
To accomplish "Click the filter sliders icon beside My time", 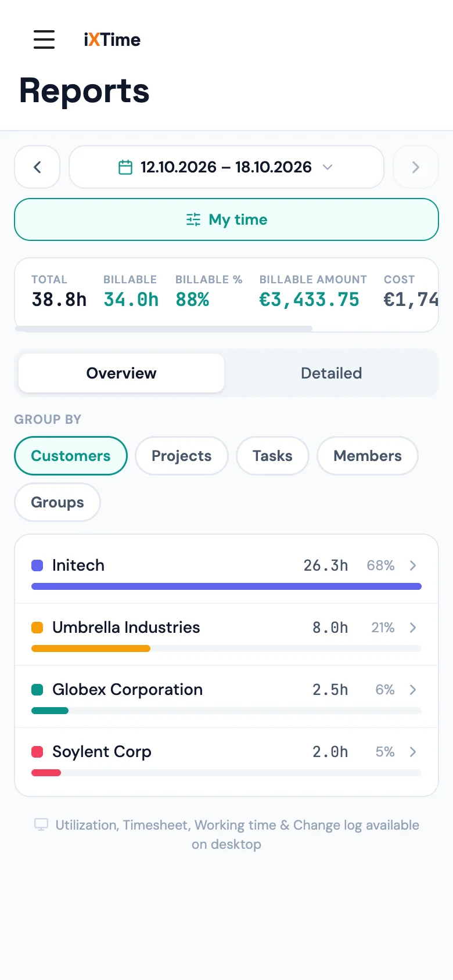I will (x=193, y=219).
